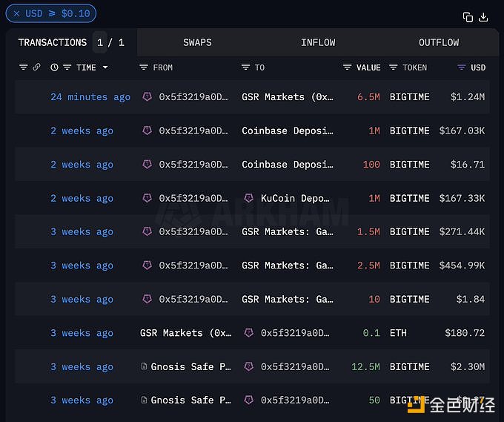This screenshot has width=504, height=422.
Task: Click the contract icon in the 12.5M row
Action: (x=144, y=366)
